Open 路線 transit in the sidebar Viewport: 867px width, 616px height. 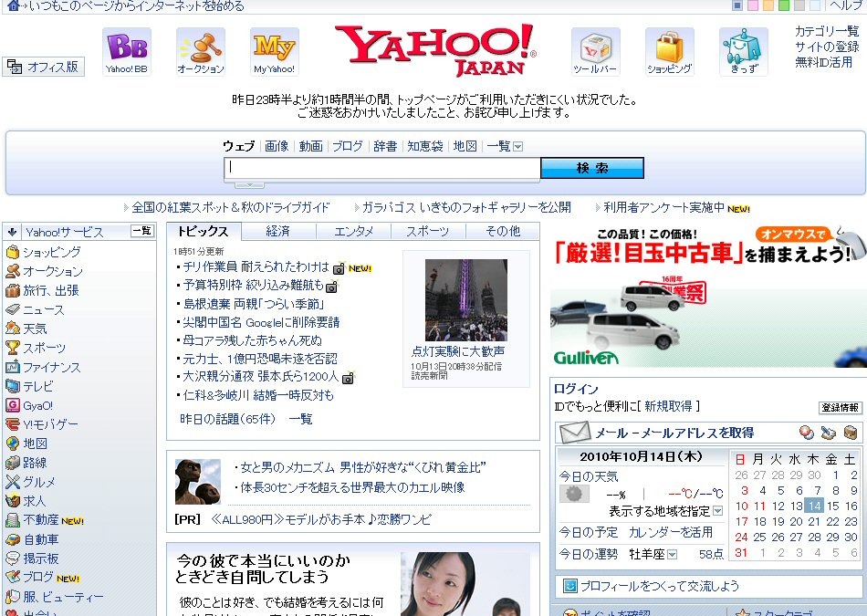35,463
